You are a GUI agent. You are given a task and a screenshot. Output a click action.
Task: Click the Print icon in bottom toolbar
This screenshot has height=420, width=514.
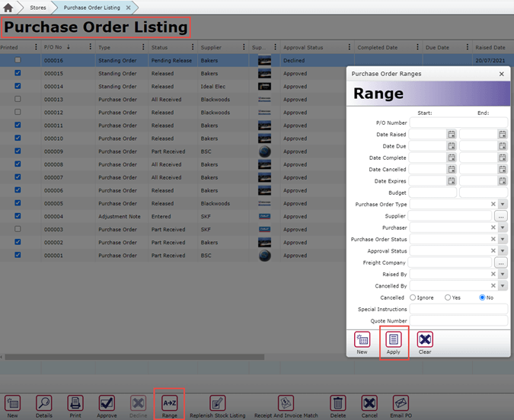[75, 403]
